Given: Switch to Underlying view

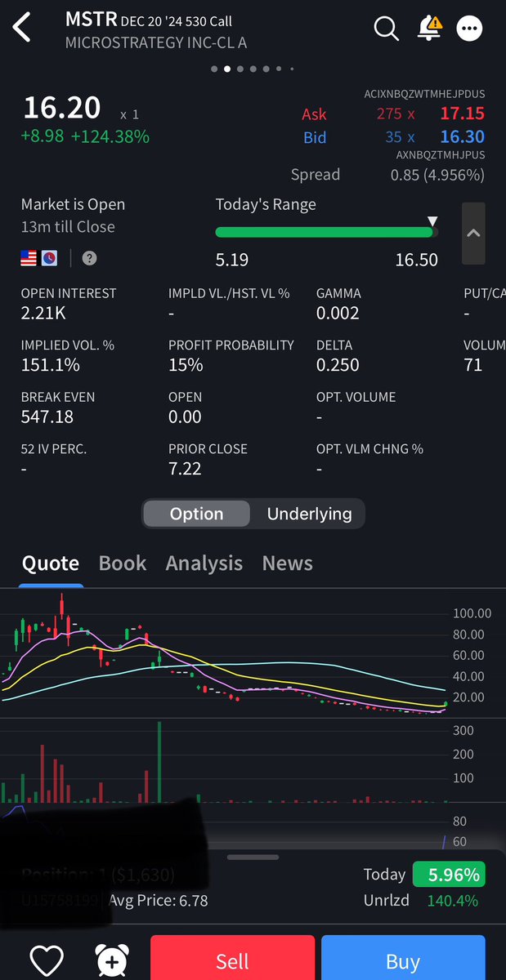Looking at the screenshot, I should point(309,514).
